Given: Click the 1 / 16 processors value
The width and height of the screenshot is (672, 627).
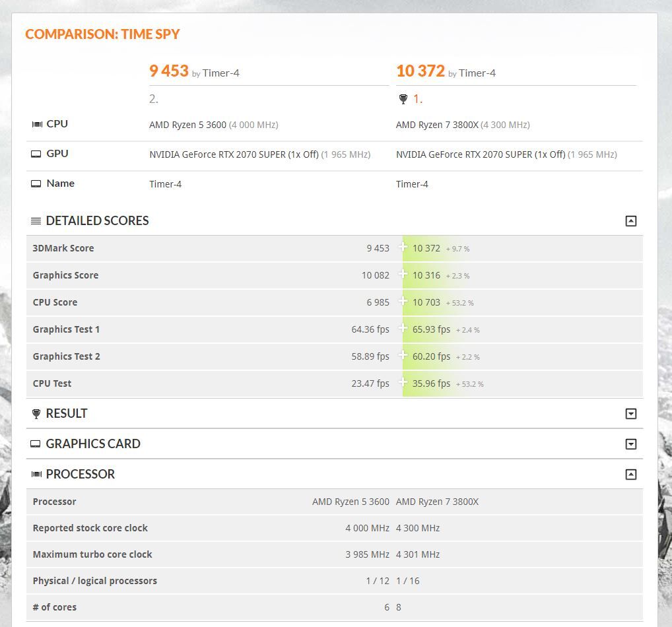Looking at the screenshot, I should pyautogui.click(x=407, y=581).
